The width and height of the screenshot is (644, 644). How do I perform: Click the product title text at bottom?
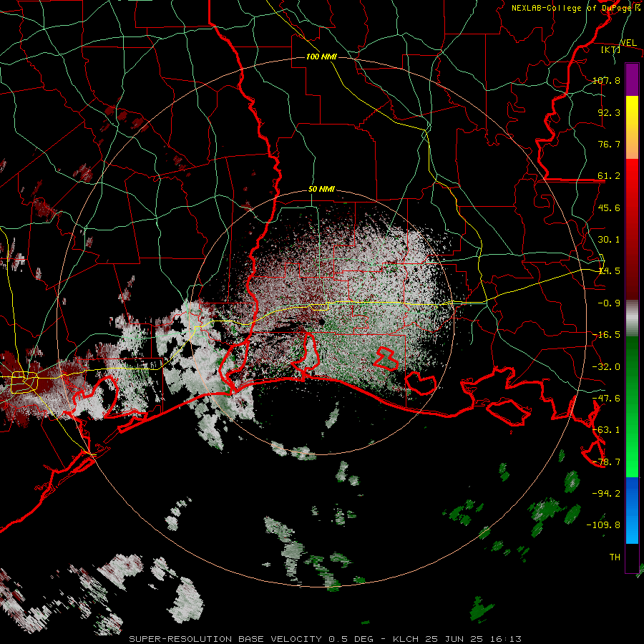326,639
